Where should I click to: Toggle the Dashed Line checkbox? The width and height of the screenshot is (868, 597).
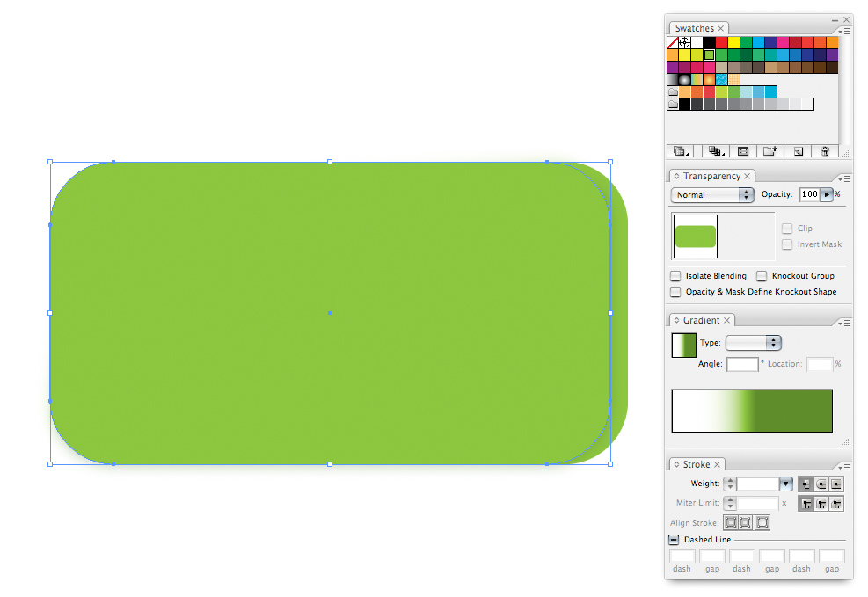coord(674,540)
